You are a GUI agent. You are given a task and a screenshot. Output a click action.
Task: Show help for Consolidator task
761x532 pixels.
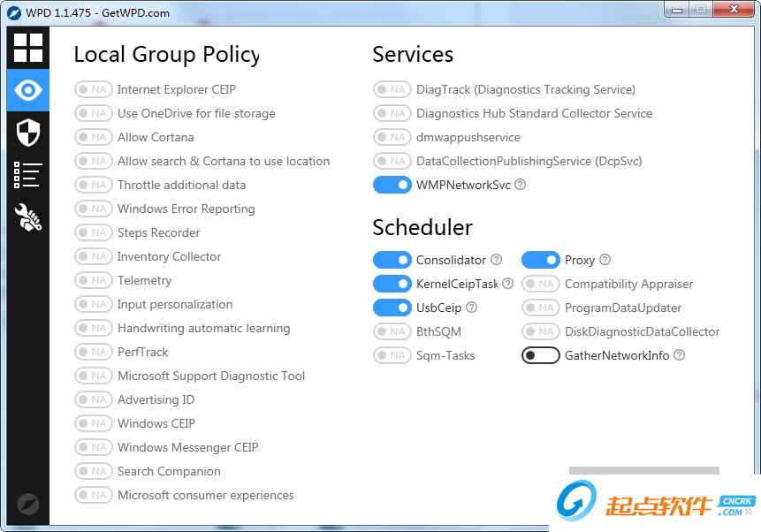pyautogui.click(x=497, y=260)
